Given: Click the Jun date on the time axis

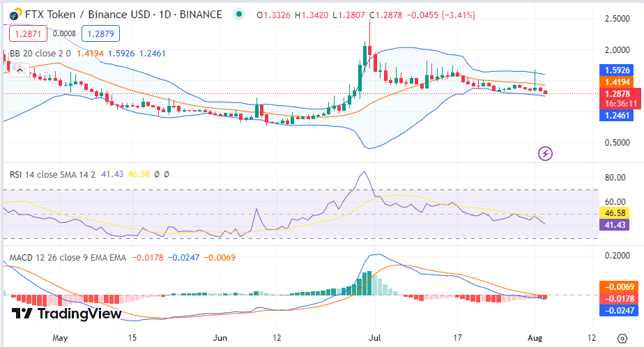Looking at the screenshot, I should [220, 338].
